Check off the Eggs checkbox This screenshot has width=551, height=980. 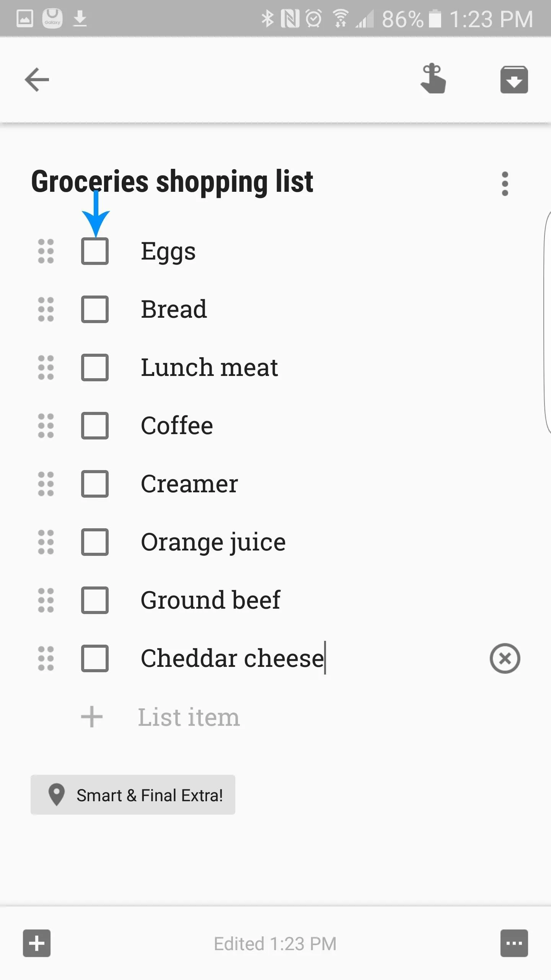[95, 251]
